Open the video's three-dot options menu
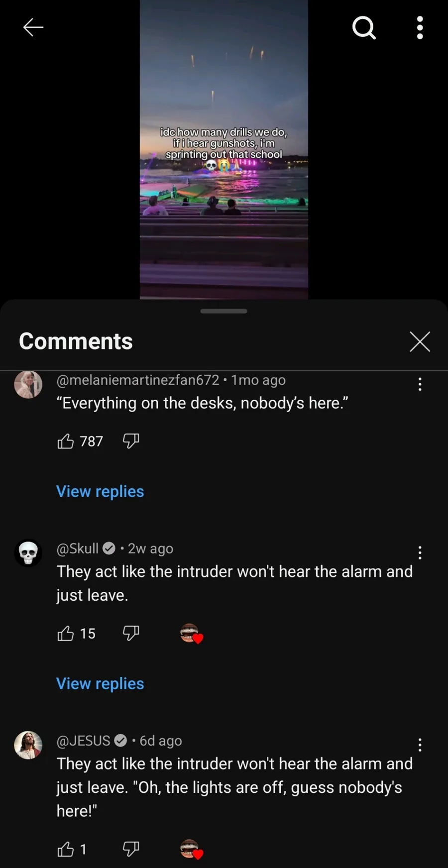Viewport: 448px width, 868px height. pyautogui.click(x=420, y=27)
